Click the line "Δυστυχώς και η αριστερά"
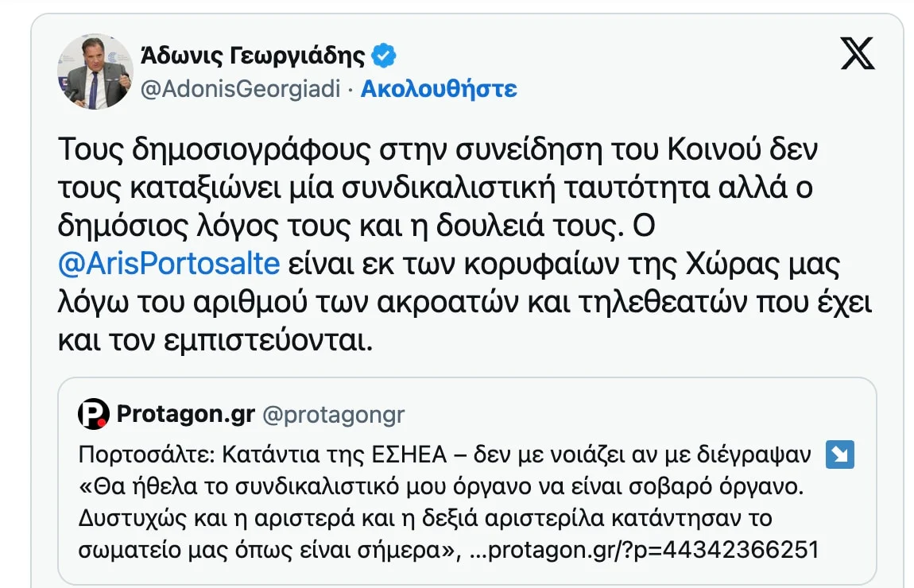 click(x=425, y=518)
